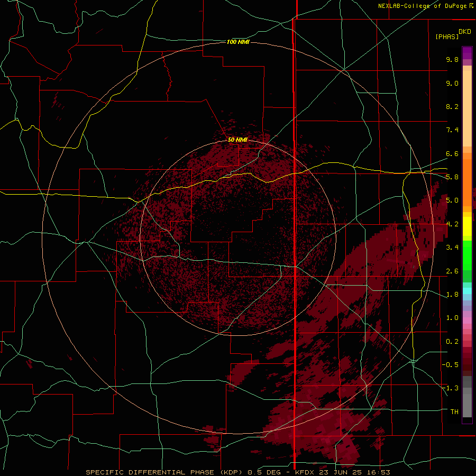This screenshot has width=476, height=476.
Task: Click the 5.8 value on the color scale
Action: coord(452,177)
